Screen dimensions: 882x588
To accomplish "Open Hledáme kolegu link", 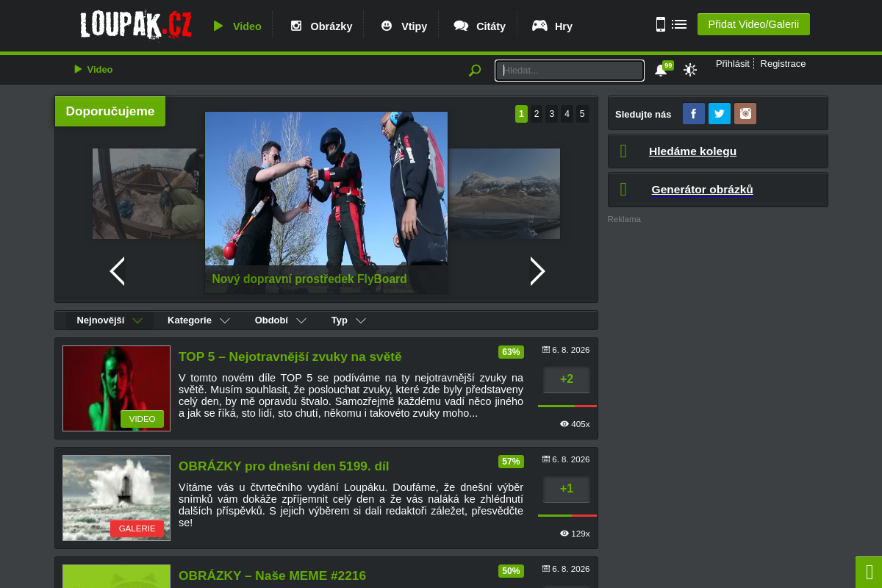I will [x=692, y=151].
